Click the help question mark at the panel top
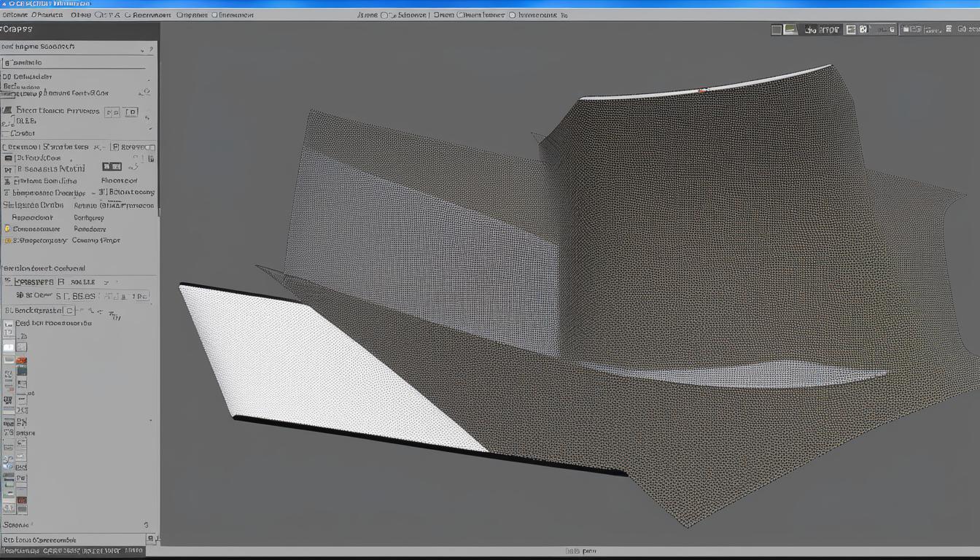Viewport: 980px width, 560px height. (152, 48)
